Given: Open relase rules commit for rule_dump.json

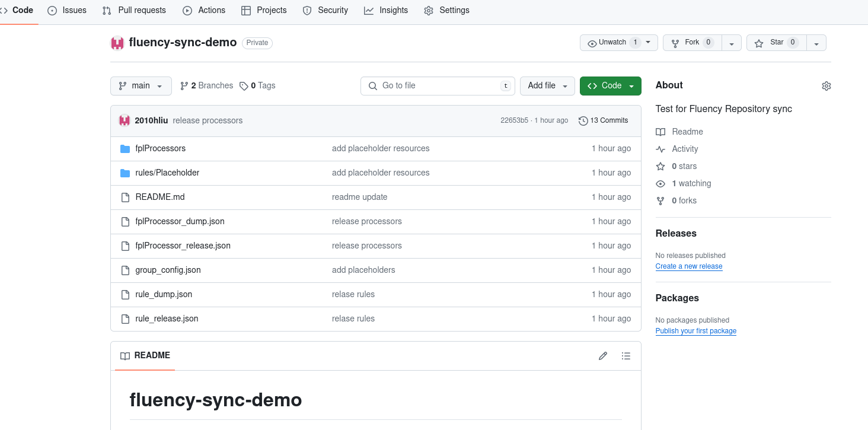Looking at the screenshot, I should 353,294.
